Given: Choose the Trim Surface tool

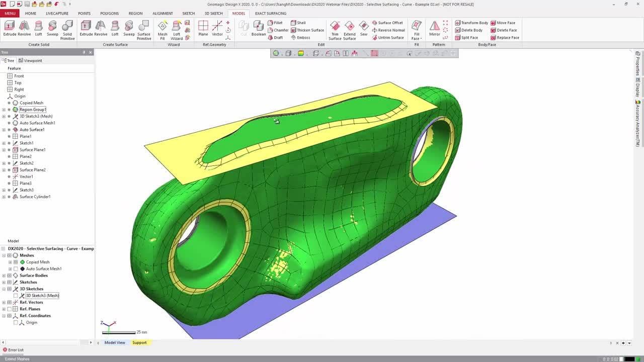Looking at the screenshot, I should pos(335,30).
